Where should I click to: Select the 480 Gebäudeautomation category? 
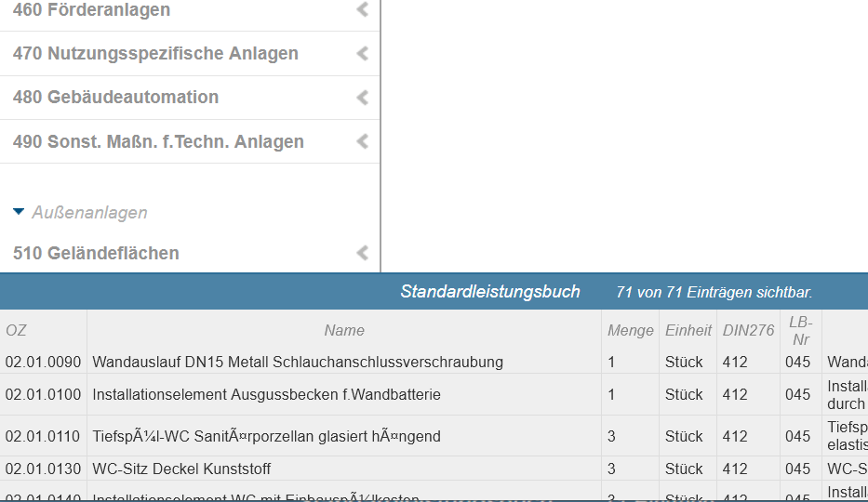coord(115,98)
